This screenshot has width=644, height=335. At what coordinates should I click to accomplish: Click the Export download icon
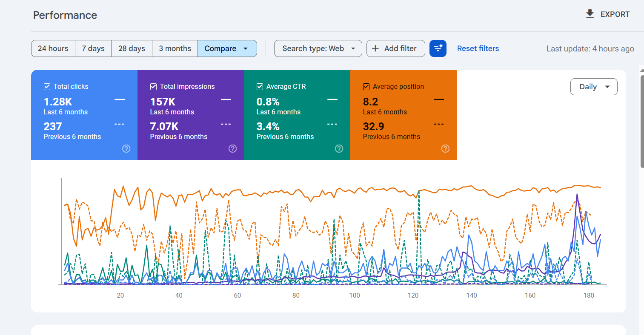(590, 14)
